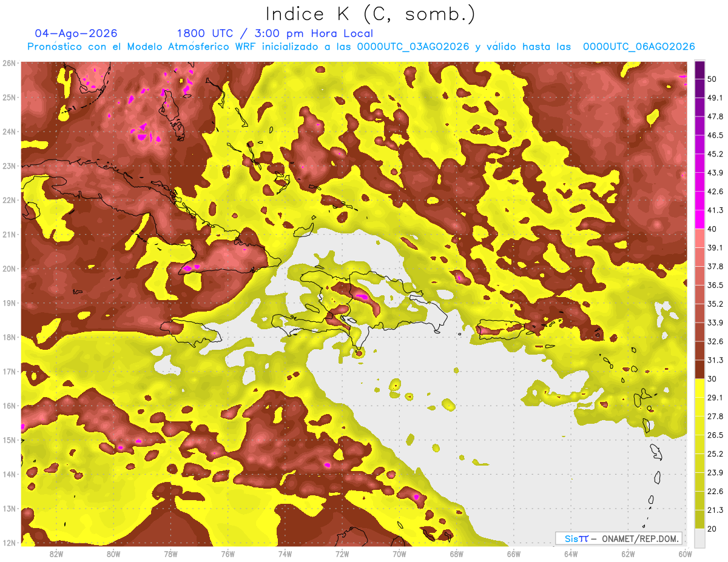728x562 pixels.
Task: Click the colorbar value "26.5"
Action: [715, 435]
